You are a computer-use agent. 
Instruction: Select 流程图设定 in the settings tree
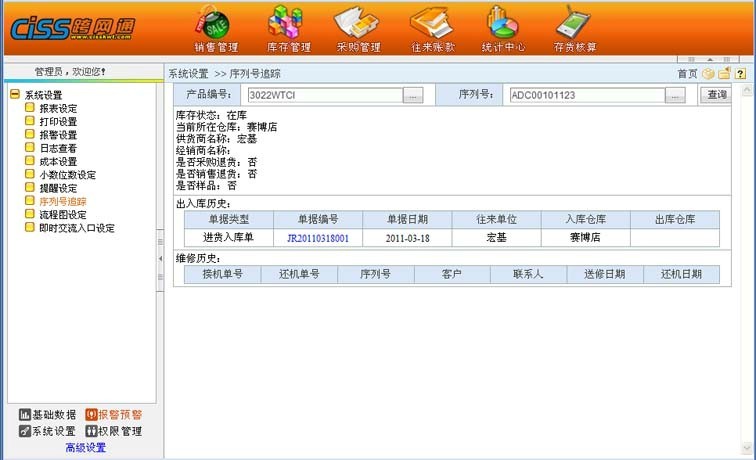tap(62, 214)
